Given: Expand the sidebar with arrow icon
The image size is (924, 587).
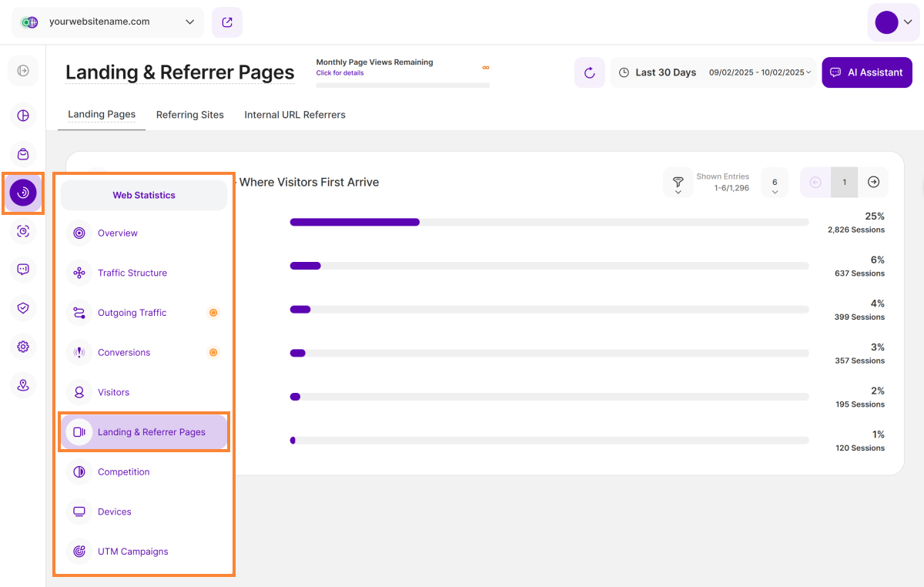Looking at the screenshot, I should (23, 71).
